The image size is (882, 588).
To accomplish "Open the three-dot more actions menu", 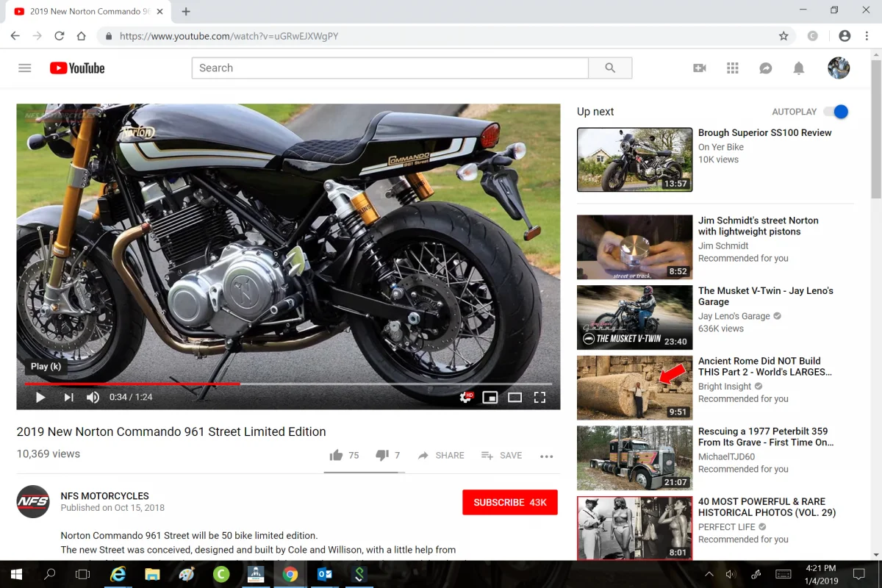I will [x=546, y=456].
